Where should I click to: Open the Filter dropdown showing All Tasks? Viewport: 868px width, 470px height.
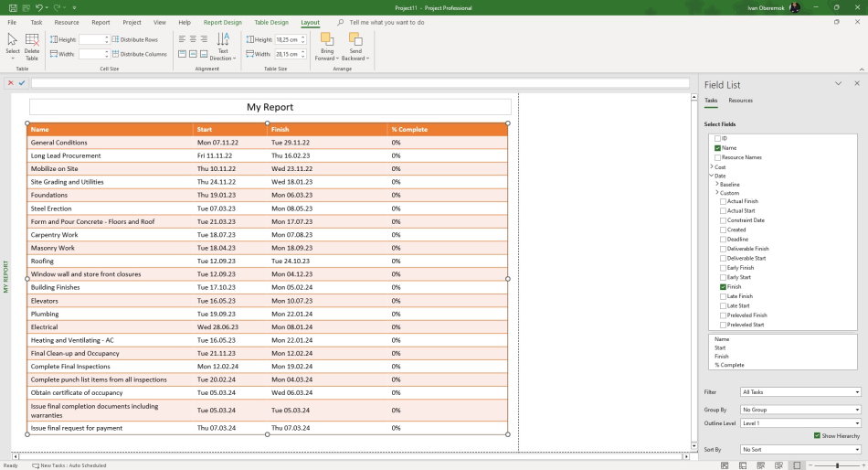coord(800,392)
